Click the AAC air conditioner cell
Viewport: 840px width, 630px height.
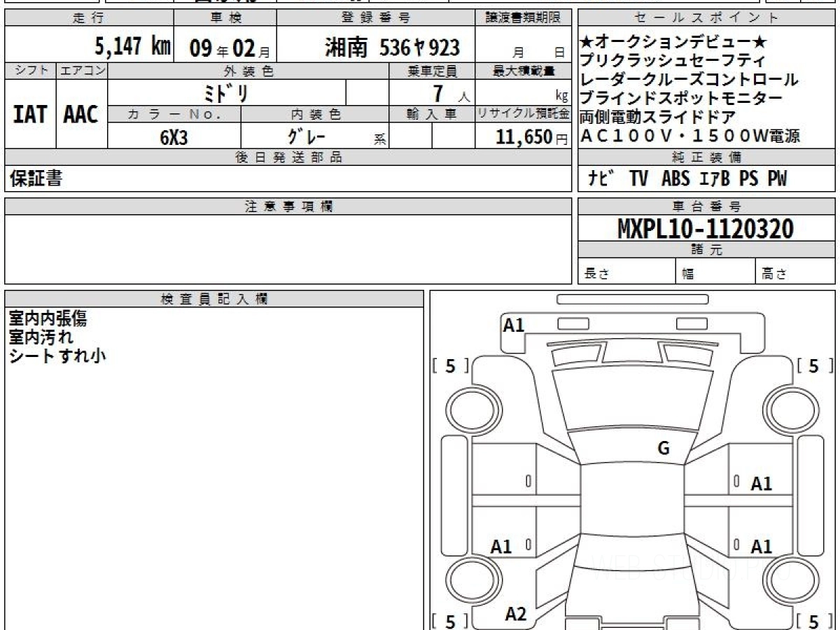(81, 114)
